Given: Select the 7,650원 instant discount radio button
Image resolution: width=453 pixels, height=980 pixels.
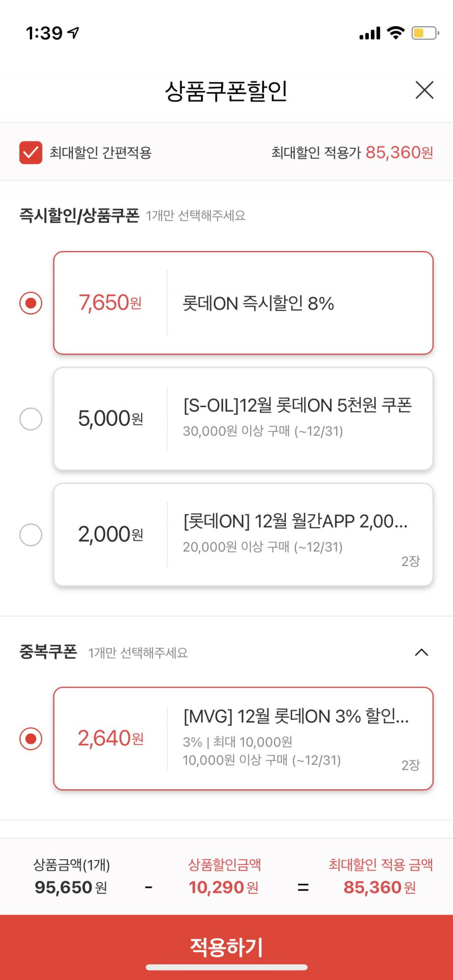Looking at the screenshot, I should coord(31,303).
